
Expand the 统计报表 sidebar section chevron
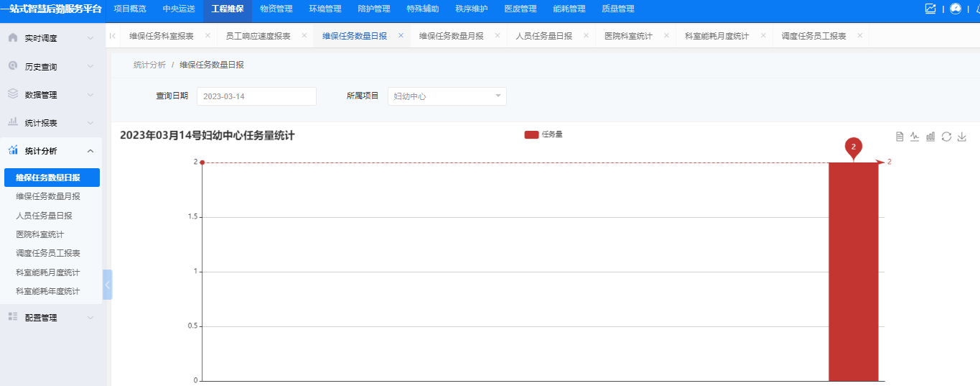point(90,123)
